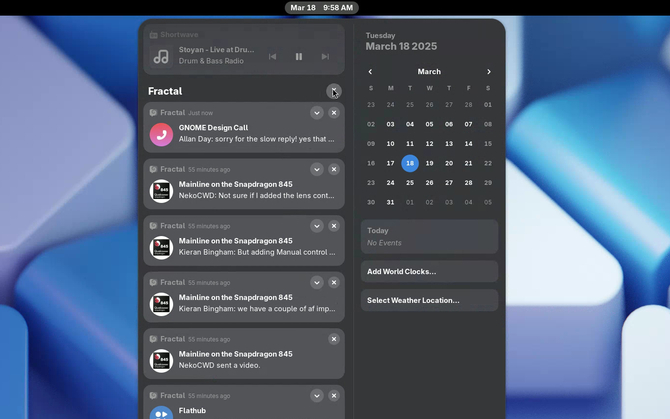Select March 07 in calendar

click(468, 124)
